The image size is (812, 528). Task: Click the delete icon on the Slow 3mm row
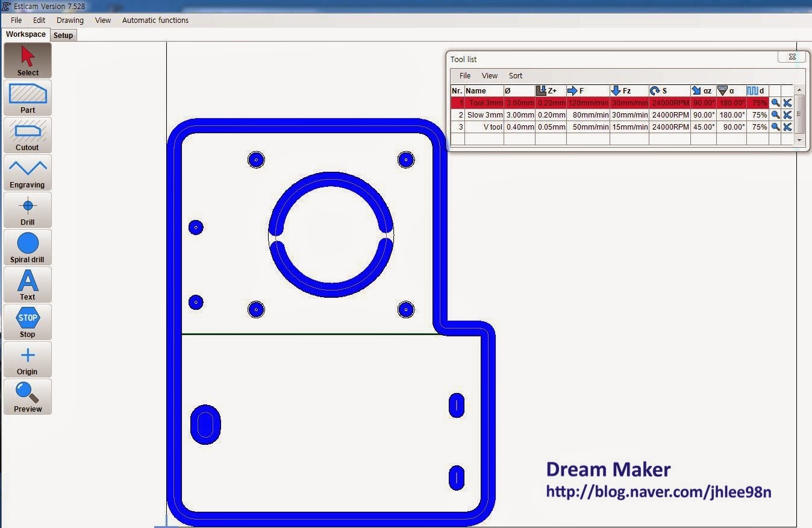pyautogui.click(x=787, y=115)
